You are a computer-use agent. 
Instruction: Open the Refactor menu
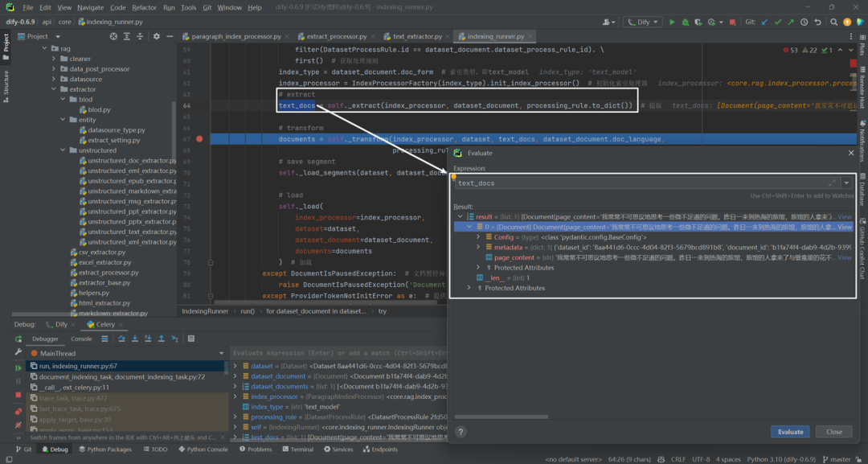click(145, 8)
